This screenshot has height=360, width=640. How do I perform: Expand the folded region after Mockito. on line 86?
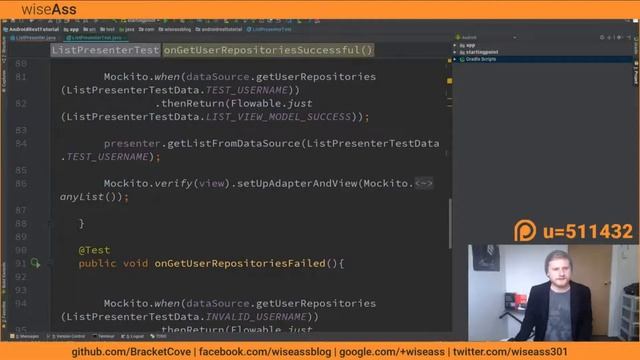coord(424,183)
